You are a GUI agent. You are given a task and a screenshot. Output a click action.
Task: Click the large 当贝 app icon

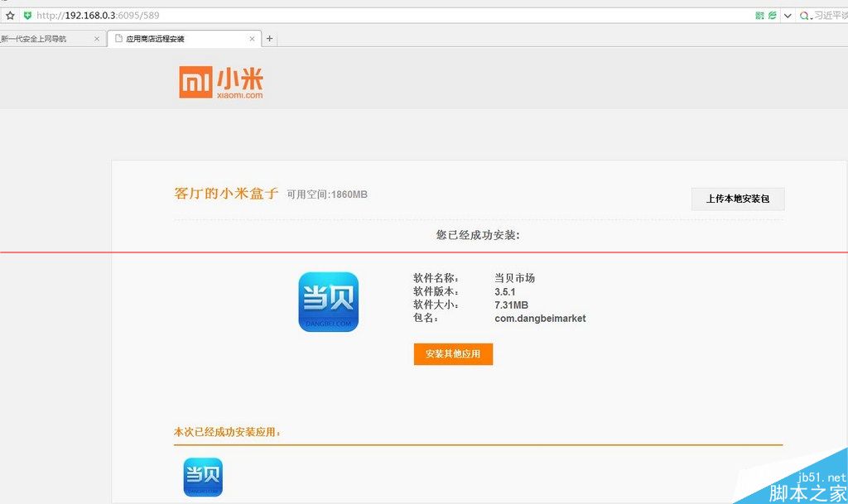pyautogui.click(x=328, y=302)
